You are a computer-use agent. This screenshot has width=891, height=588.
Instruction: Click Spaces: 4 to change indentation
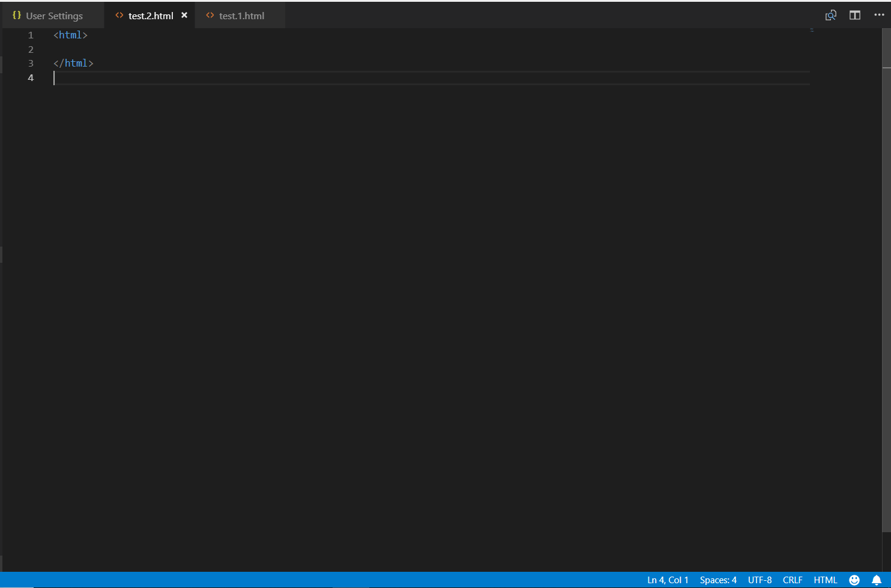(x=717, y=580)
